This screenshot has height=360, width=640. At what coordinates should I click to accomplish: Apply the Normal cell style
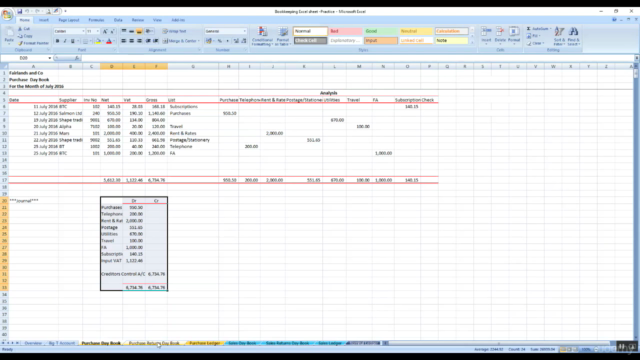point(310,31)
